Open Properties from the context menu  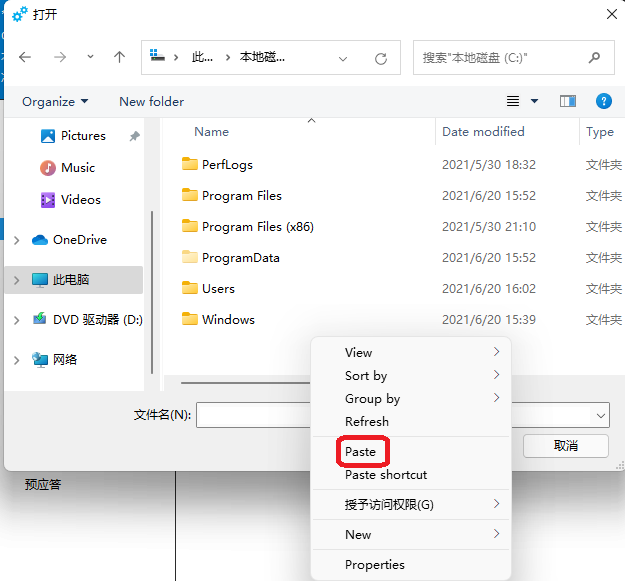[374, 565]
